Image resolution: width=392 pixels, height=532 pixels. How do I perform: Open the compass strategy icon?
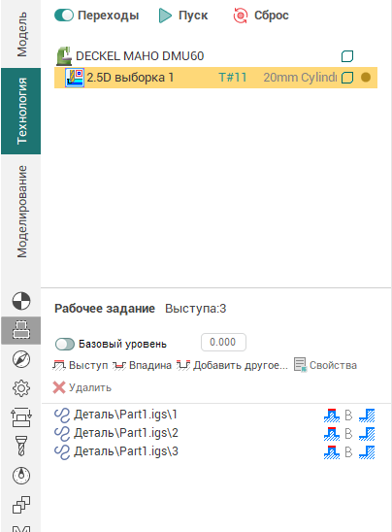(x=21, y=359)
